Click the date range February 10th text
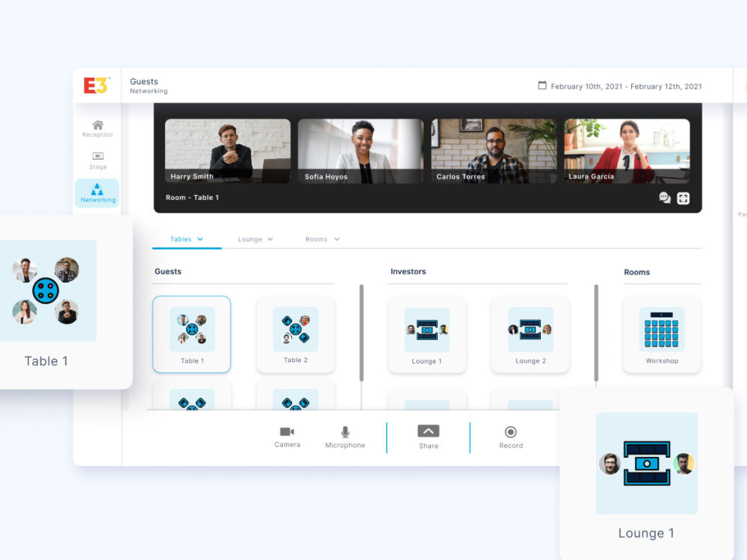The width and height of the screenshot is (747, 560). coord(626,86)
